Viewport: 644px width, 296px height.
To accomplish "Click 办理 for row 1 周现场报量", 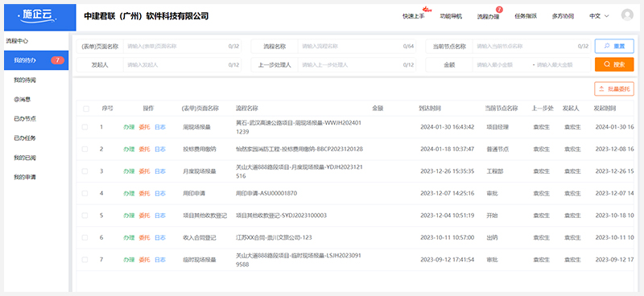I will coord(129,127).
